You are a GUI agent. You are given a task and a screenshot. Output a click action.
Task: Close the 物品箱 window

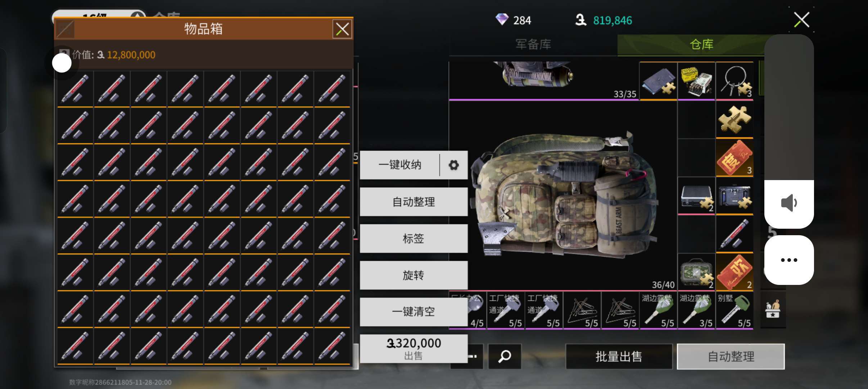(x=342, y=29)
